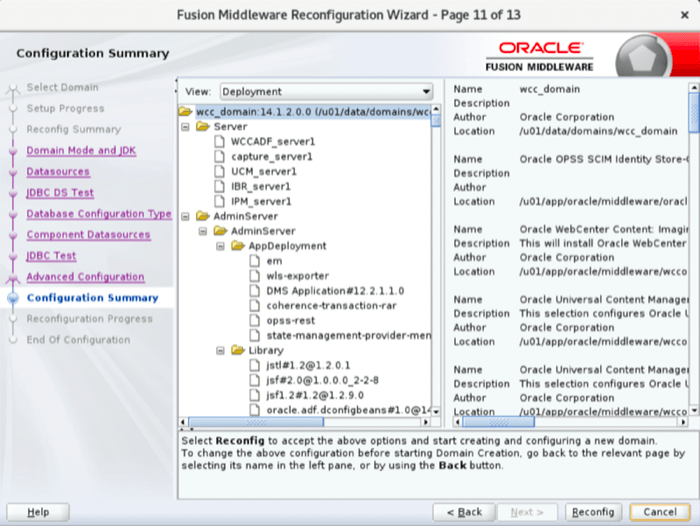
Task: Click the tree pane horizontal scrollbar thumb
Action: coord(256,422)
